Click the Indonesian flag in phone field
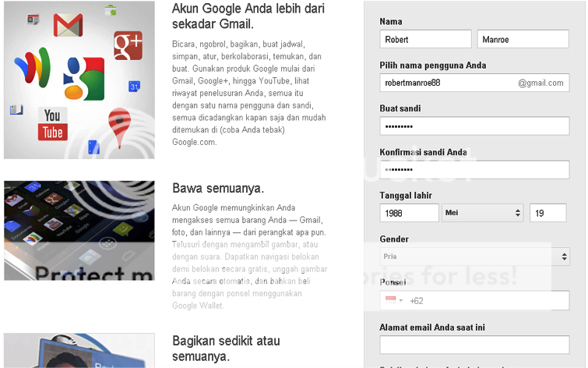This screenshot has height=368, width=588. click(391, 300)
